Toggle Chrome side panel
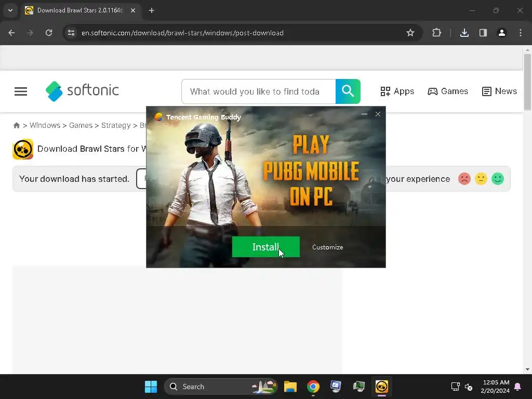Screen dimensions: 532x399 tap(483, 33)
